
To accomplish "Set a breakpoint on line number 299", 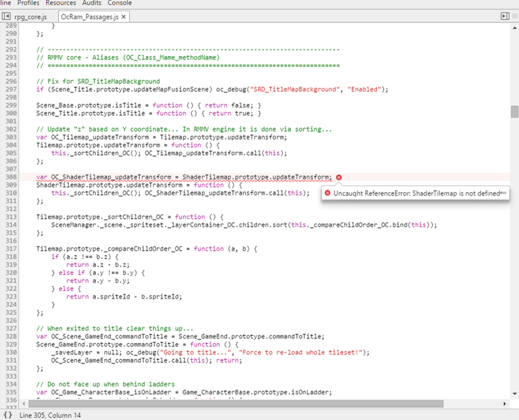I will coord(11,105).
